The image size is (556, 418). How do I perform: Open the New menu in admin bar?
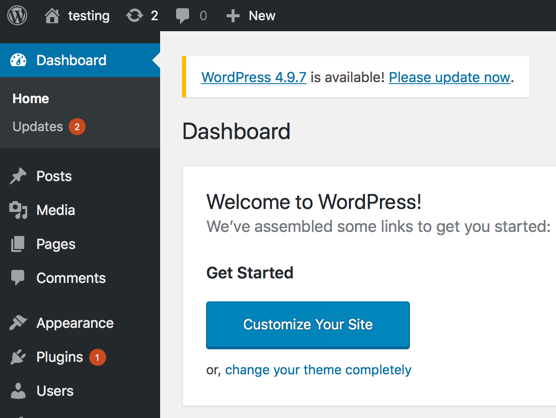click(262, 16)
